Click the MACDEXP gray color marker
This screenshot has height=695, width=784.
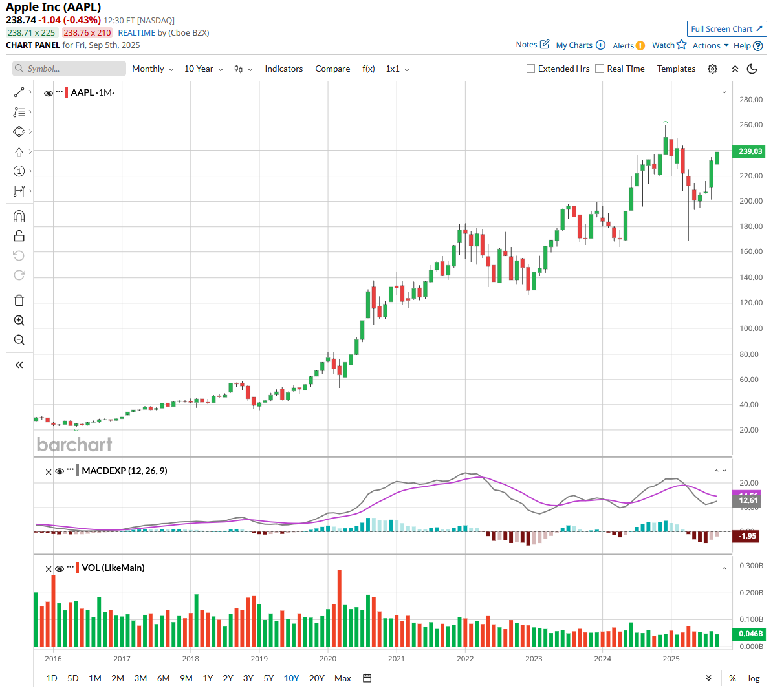tap(78, 471)
